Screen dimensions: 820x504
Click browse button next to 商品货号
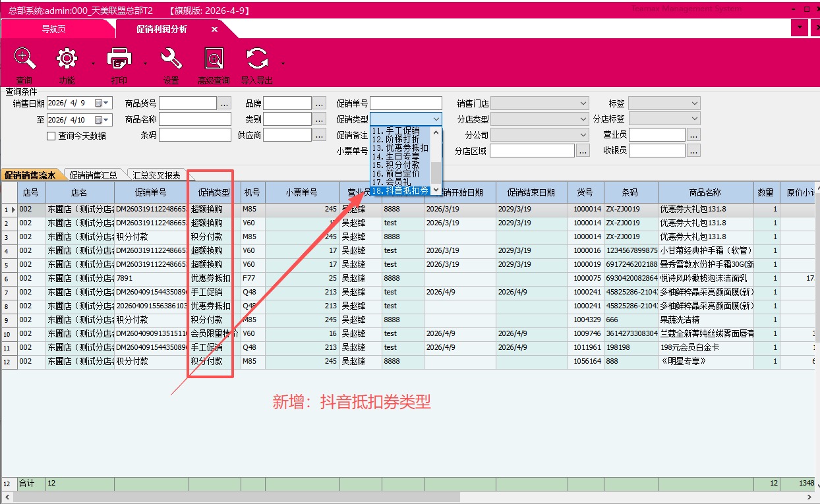coord(224,103)
